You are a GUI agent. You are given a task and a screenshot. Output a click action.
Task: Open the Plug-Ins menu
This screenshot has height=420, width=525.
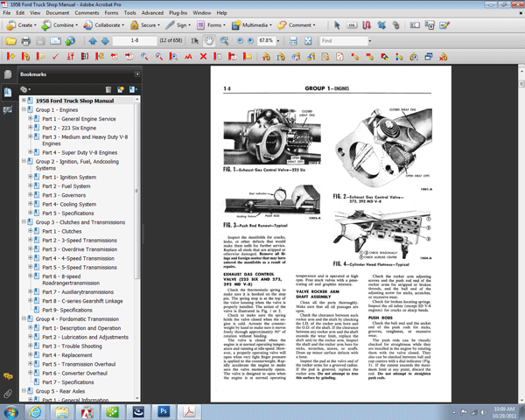178,13
